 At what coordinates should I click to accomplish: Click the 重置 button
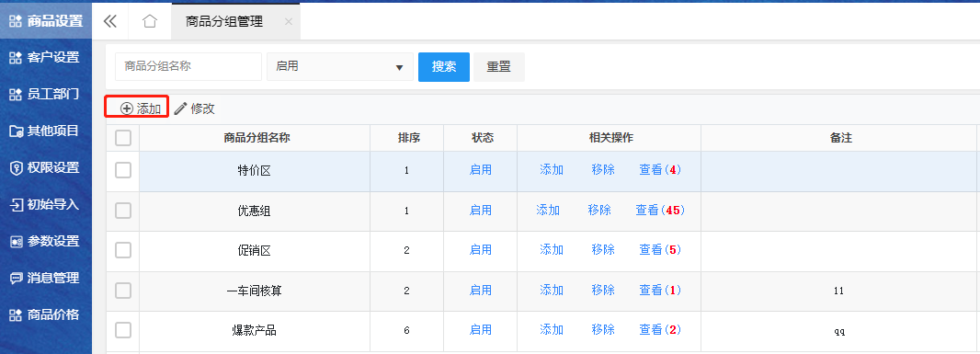[499, 67]
